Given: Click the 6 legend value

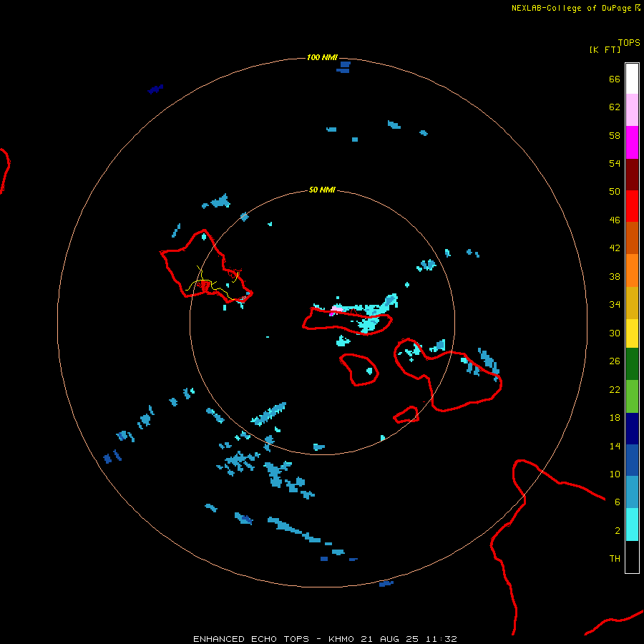Looking at the screenshot, I should coord(618,502).
